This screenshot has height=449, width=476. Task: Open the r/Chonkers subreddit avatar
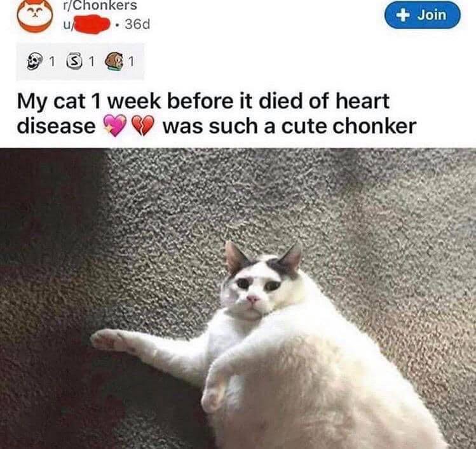[x=34, y=15]
